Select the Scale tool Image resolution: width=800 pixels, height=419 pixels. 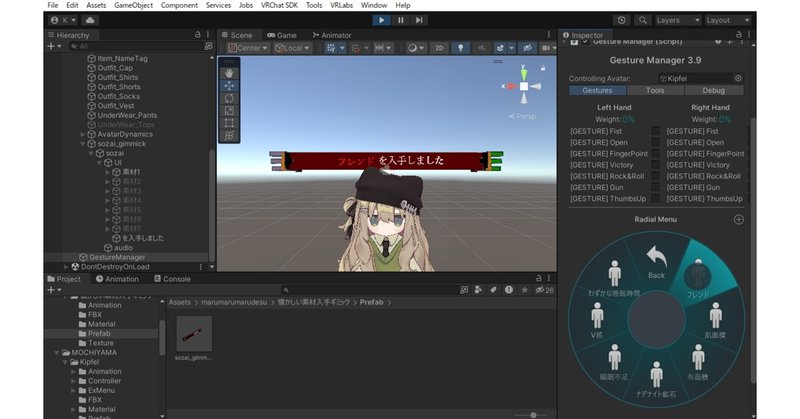click(x=229, y=111)
